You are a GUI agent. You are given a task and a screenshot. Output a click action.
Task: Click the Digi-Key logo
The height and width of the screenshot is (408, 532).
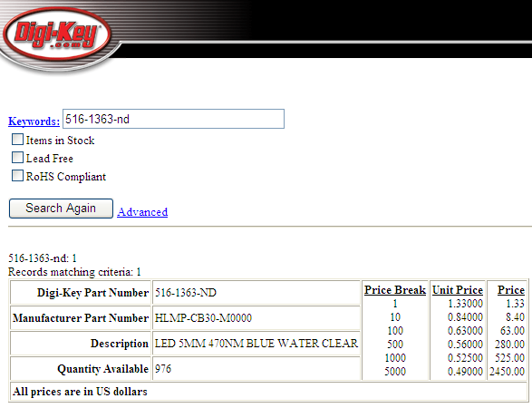57,34
